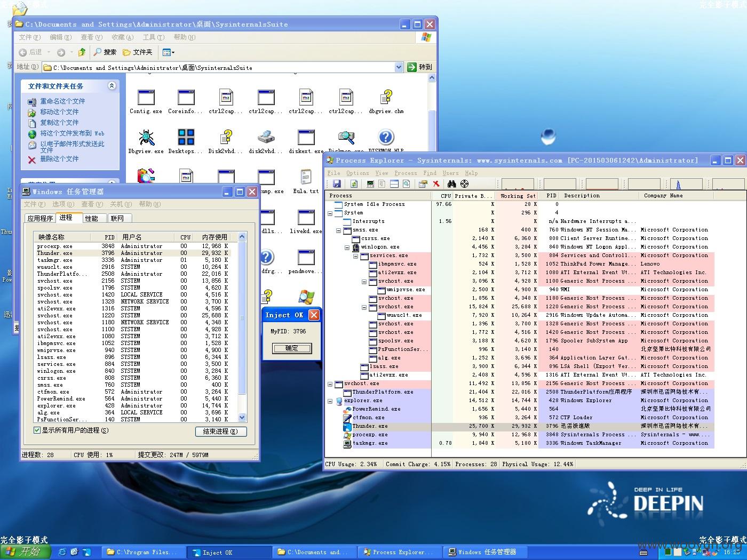Collapse System node in process tree
This screenshot has width=747, height=560.
[x=330, y=213]
